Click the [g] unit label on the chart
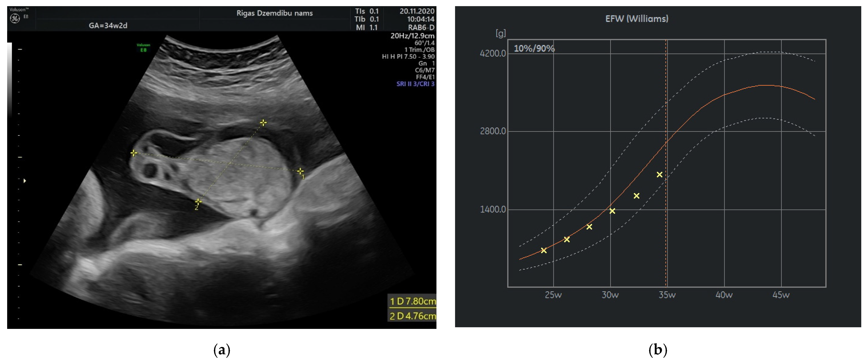Viewport: 868px width, 360px height. [x=501, y=33]
